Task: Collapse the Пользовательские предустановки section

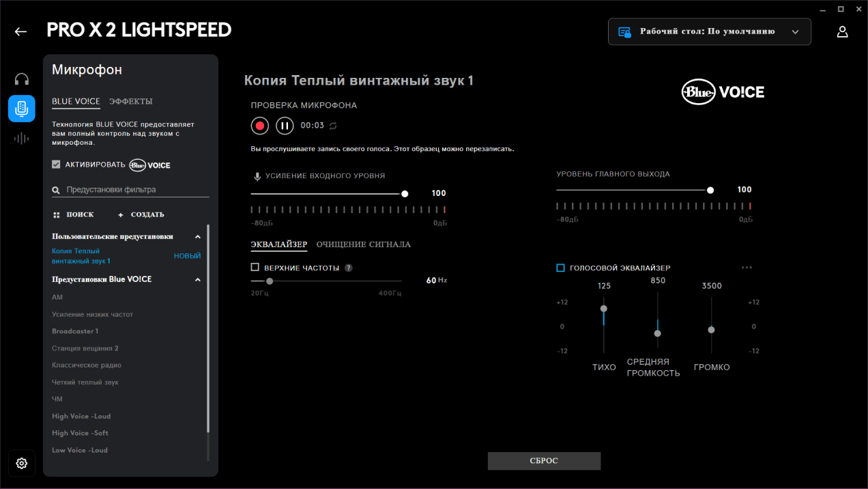Action: (198, 236)
